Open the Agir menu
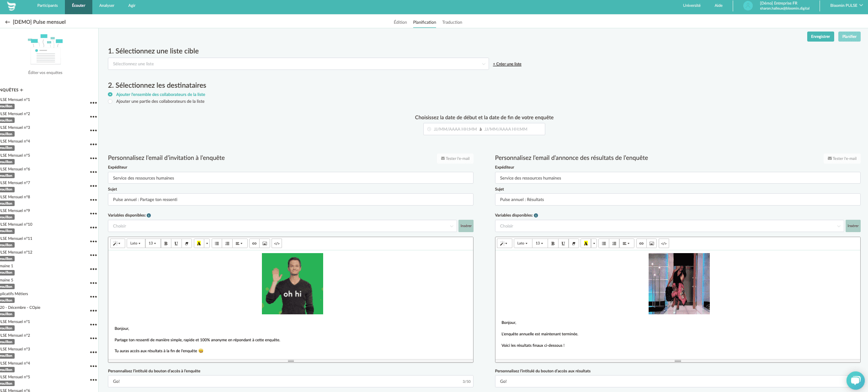868x392 pixels. 132,6
